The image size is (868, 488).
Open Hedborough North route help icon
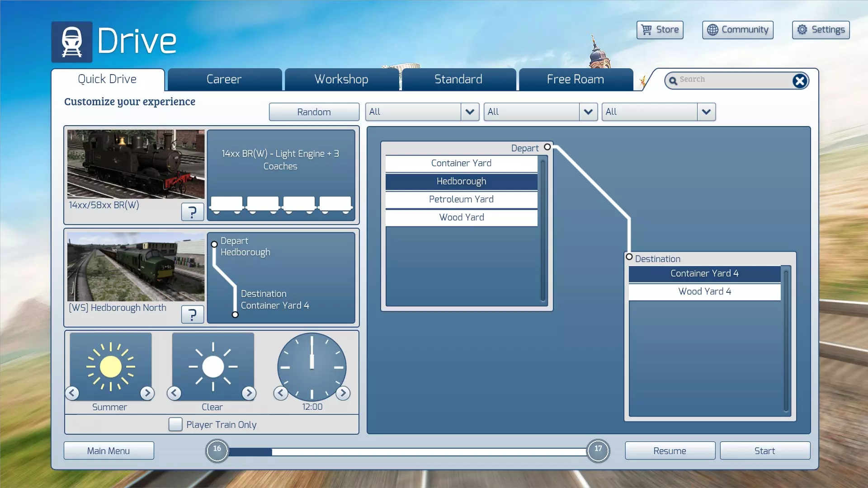tap(192, 314)
